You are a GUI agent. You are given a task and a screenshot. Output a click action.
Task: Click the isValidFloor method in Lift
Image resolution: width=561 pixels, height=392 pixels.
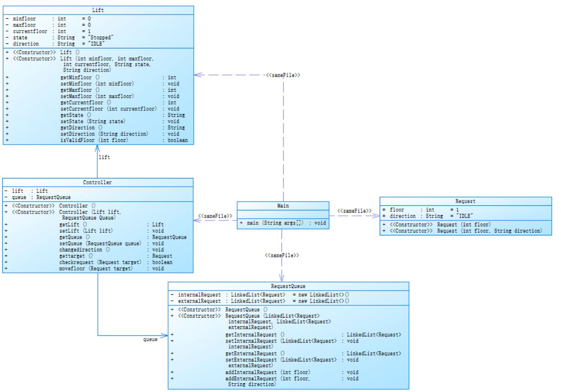point(94,141)
